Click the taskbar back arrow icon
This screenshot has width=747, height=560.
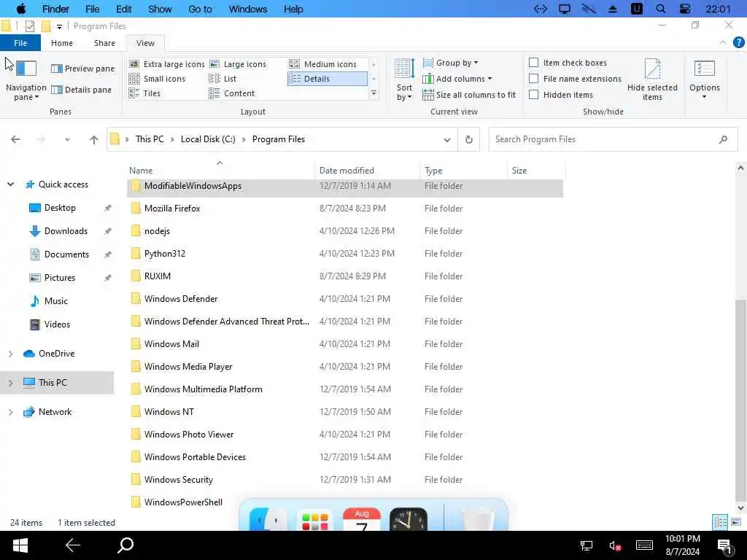tap(73, 545)
